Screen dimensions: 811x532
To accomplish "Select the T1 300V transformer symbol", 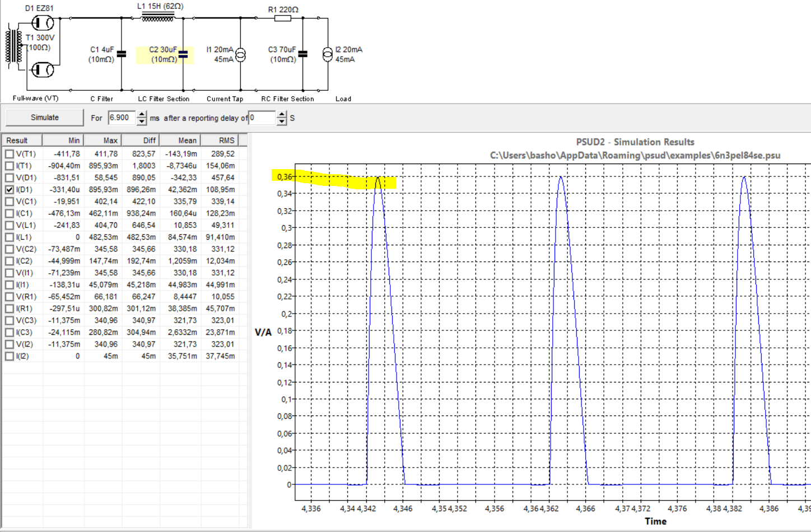I will (15, 46).
